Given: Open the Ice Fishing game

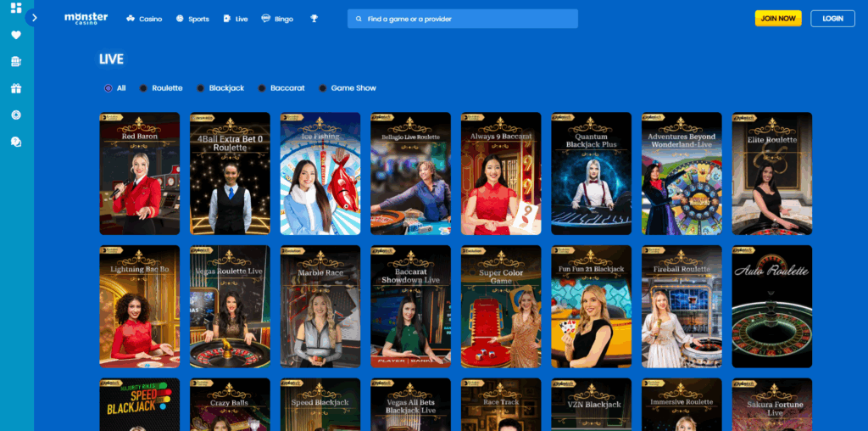Looking at the screenshot, I should [320, 173].
